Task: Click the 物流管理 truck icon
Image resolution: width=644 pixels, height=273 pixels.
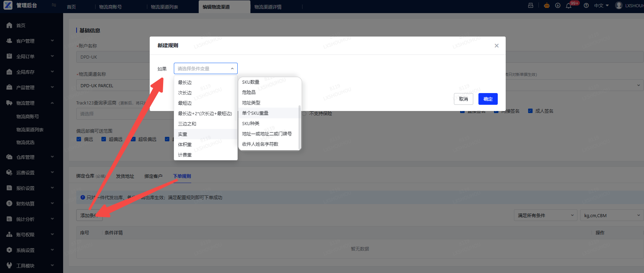Action: 9,103
